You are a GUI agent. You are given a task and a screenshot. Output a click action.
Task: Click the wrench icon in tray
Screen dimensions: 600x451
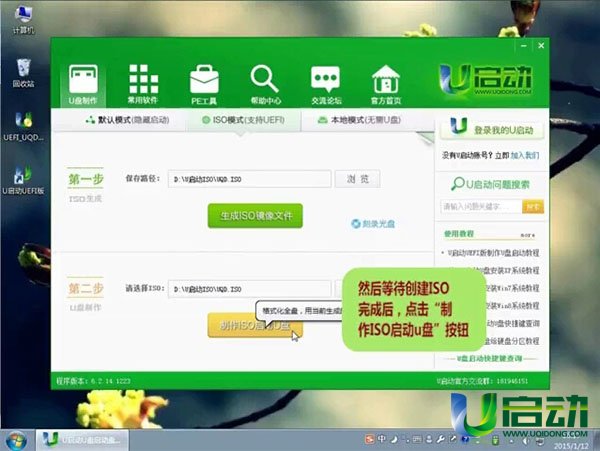440,439
